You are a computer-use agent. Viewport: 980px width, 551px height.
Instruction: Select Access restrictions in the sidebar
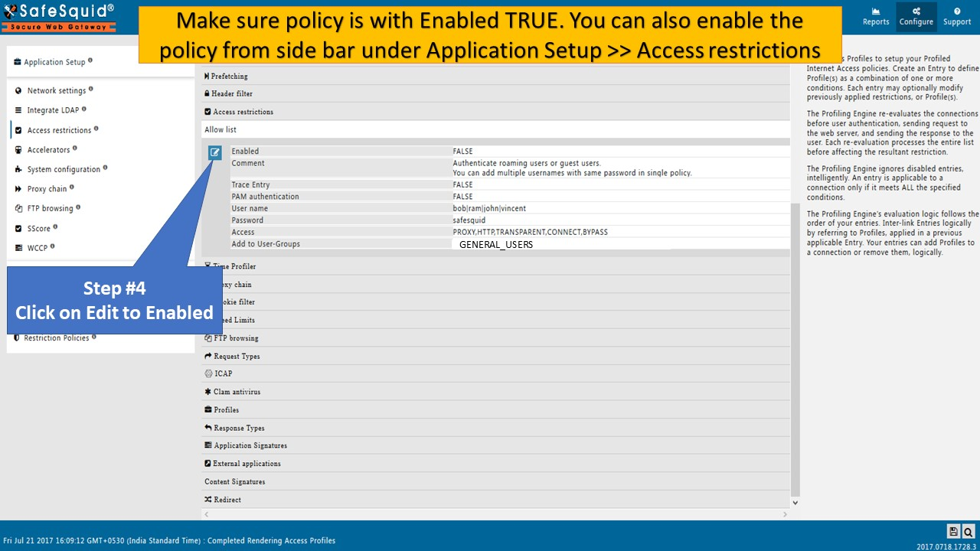coord(59,130)
